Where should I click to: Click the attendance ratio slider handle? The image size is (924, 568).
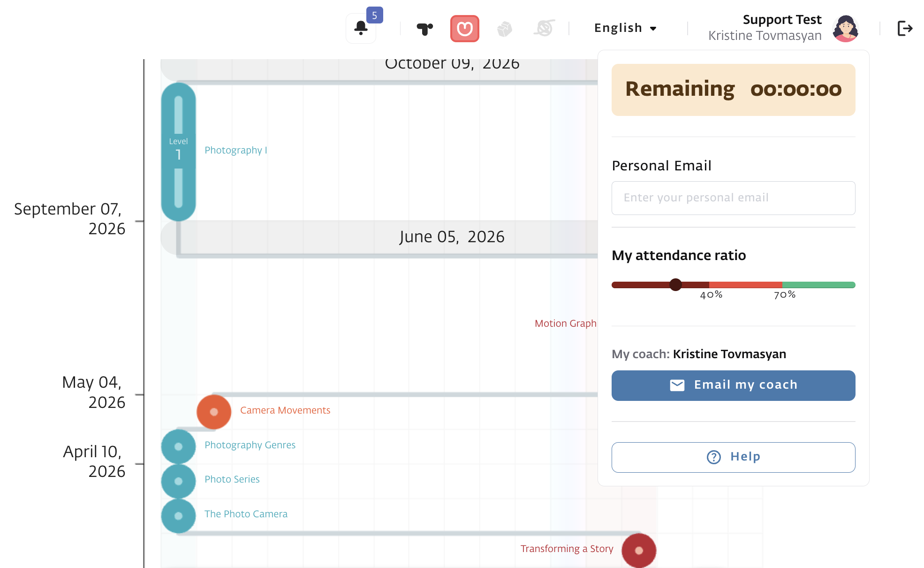675,284
